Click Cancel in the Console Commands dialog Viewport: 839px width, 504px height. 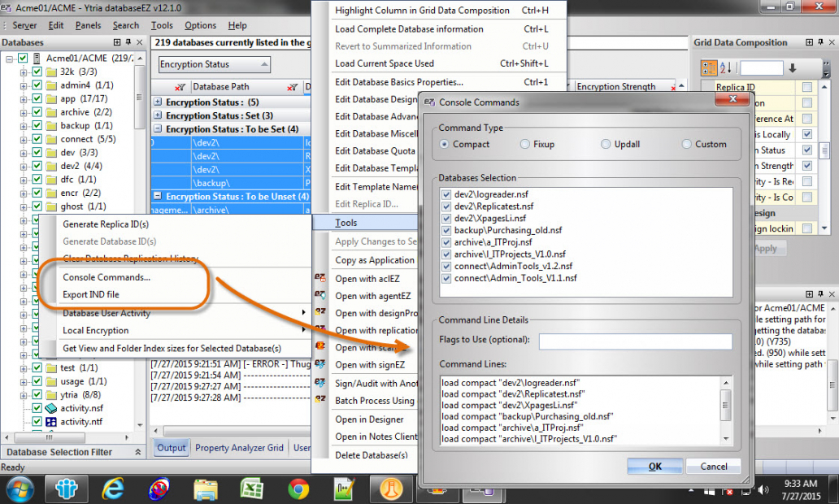(714, 466)
